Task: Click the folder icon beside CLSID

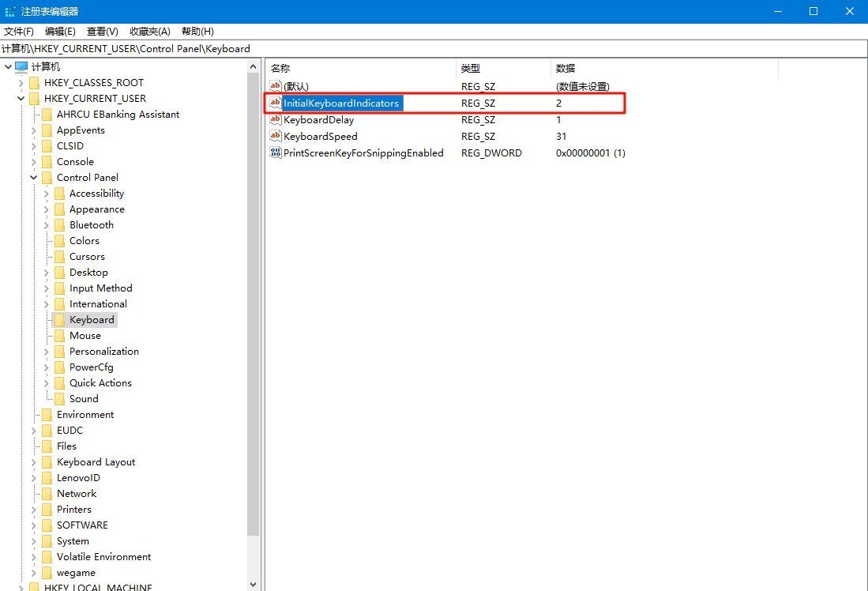Action: 47,146
